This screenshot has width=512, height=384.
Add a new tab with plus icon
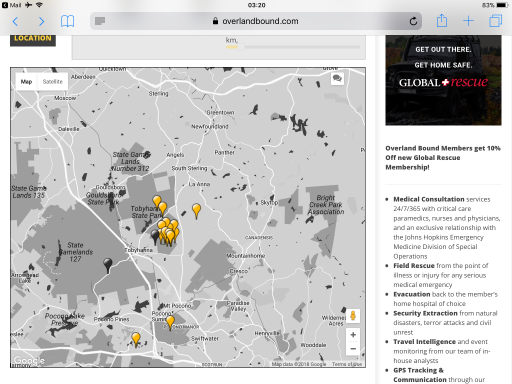468,21
